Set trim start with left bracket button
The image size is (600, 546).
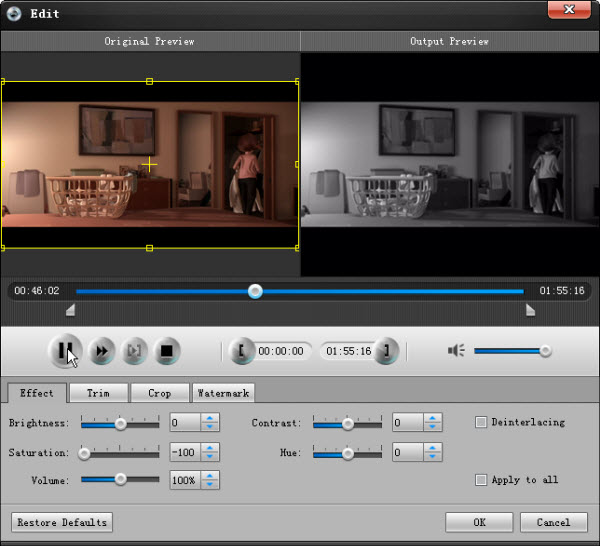coord(240,351)
